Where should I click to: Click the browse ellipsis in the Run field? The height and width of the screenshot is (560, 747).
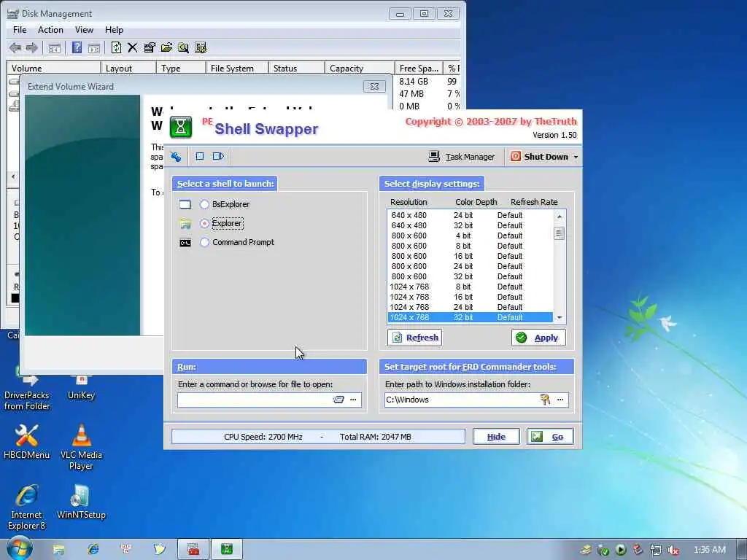click(353, 400)
